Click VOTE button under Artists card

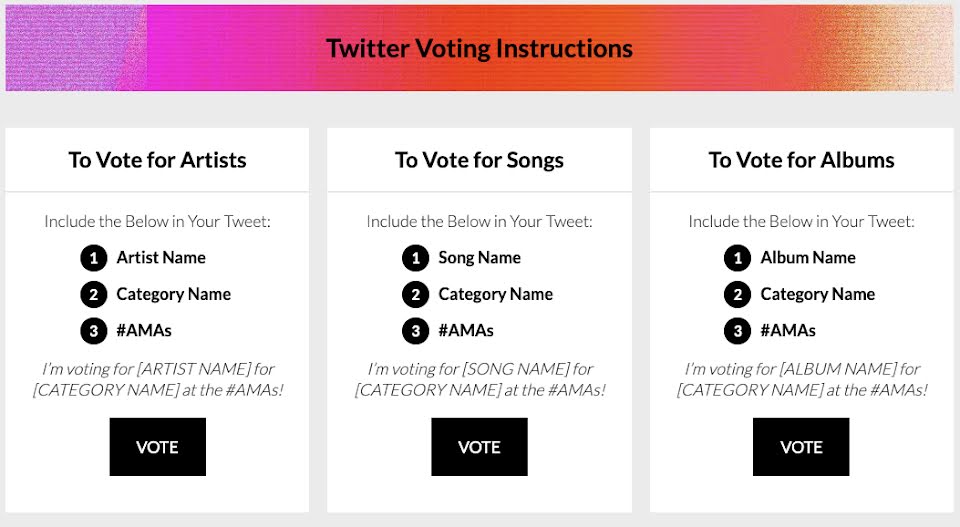(157, 447)
